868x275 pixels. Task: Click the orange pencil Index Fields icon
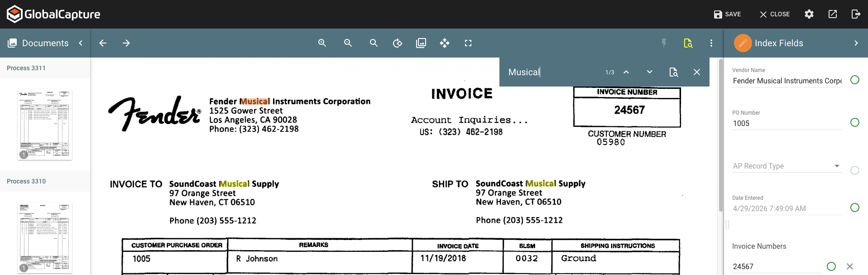click(743, 43)
